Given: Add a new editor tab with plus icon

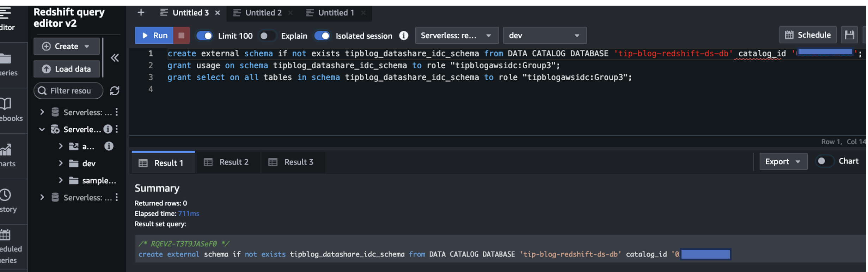Looking at the screenshot, I should pos(141,13).
